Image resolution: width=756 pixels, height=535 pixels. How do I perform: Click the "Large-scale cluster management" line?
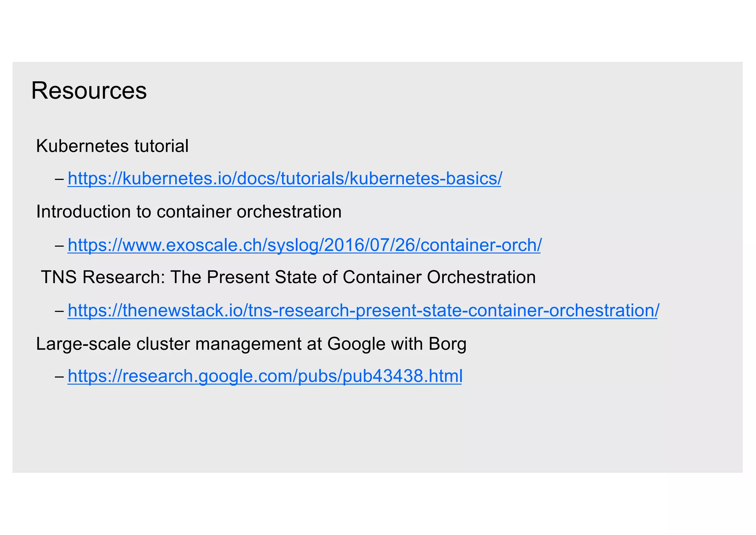[x=251, y=344]
